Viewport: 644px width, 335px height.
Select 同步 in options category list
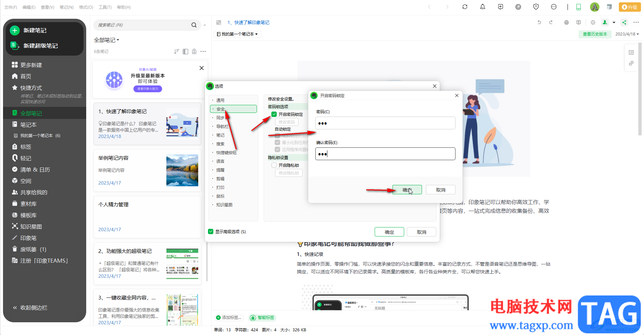[x=220, y=118]
